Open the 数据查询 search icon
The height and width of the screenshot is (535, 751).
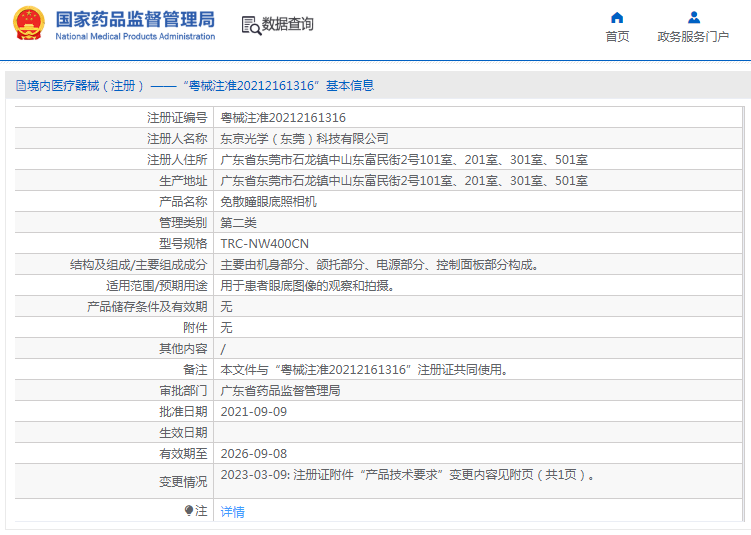click(251, 25)
